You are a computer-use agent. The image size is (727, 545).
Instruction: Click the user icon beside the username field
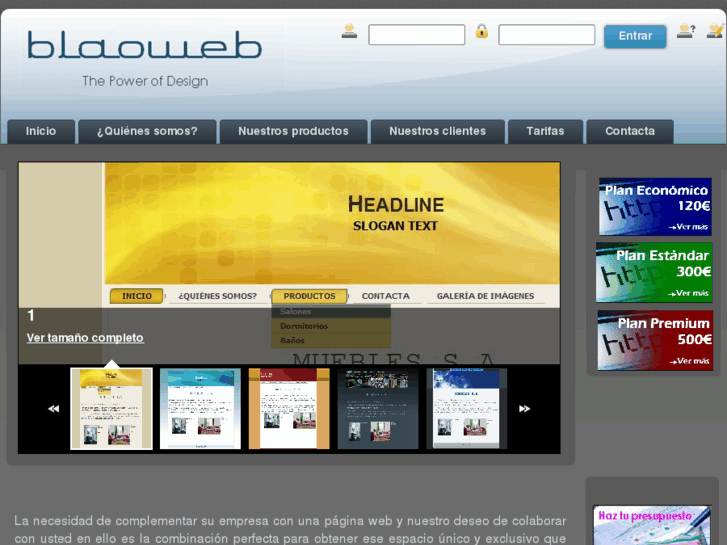pos(349,31)
